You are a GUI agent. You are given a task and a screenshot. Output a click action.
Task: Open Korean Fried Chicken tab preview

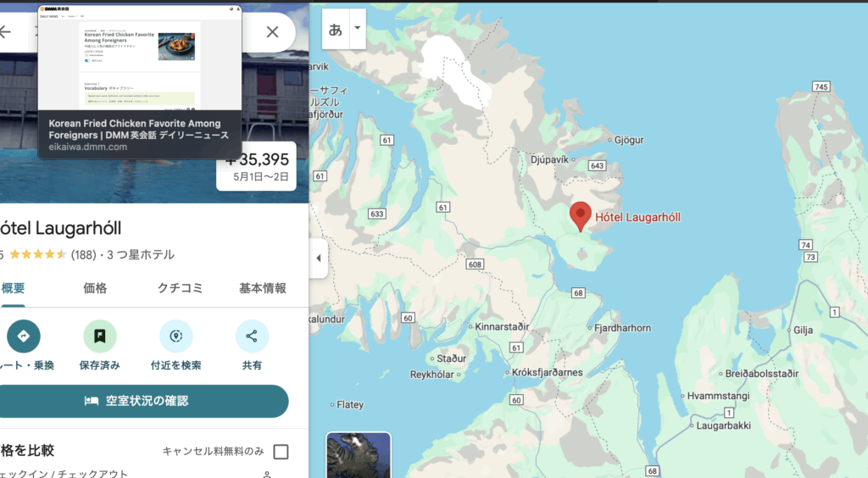(140, 81)
